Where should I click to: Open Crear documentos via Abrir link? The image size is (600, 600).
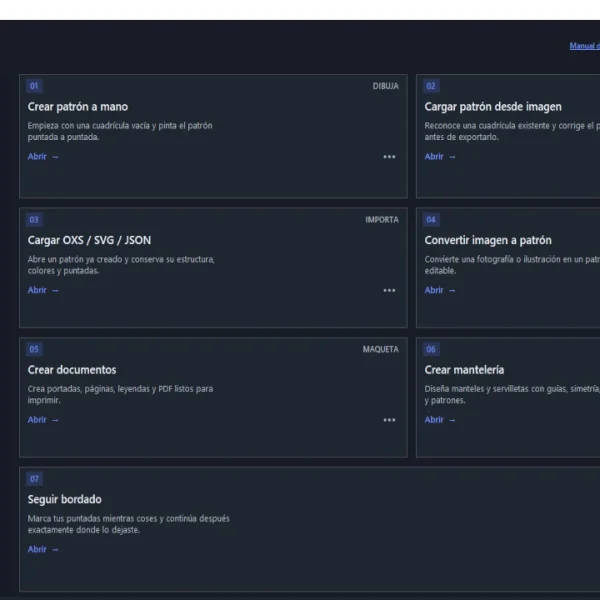tap(43, 420)
